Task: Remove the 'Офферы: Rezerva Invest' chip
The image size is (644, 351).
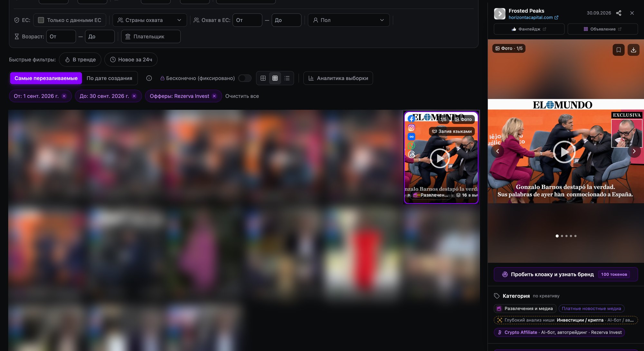Action: (x=214, y=96)
